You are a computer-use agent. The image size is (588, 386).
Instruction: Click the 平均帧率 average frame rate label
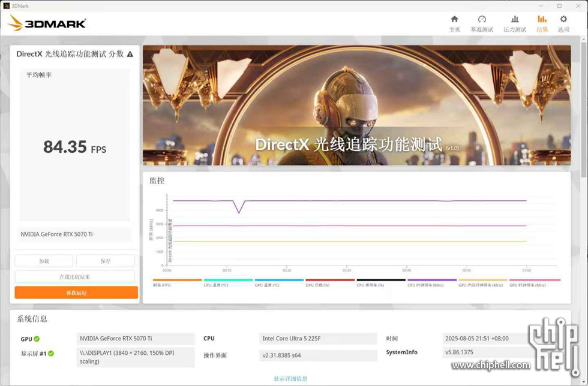(39, 75)
